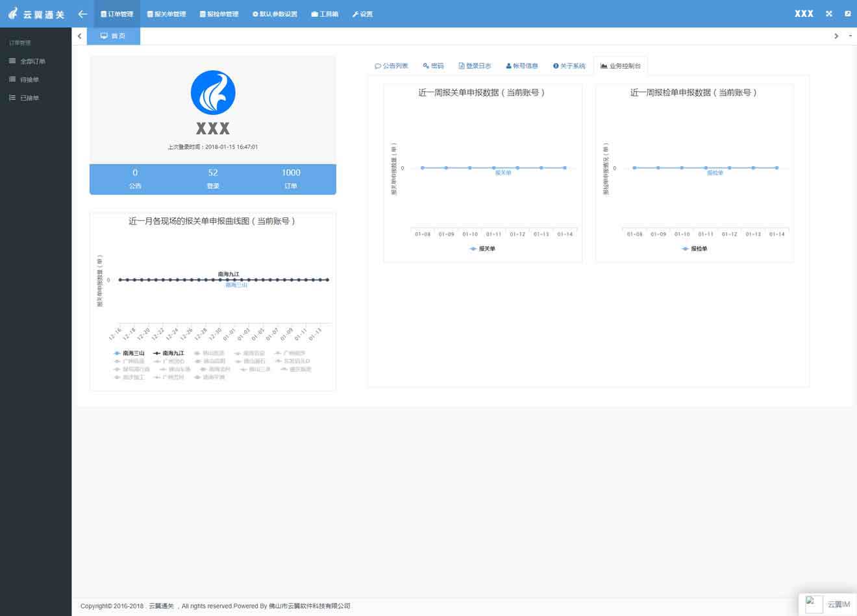The height and width of the screenshot is (616, 857).
Task: Toggle 报检单 legend in weekly inspection chart
Action: click(695, 249)
